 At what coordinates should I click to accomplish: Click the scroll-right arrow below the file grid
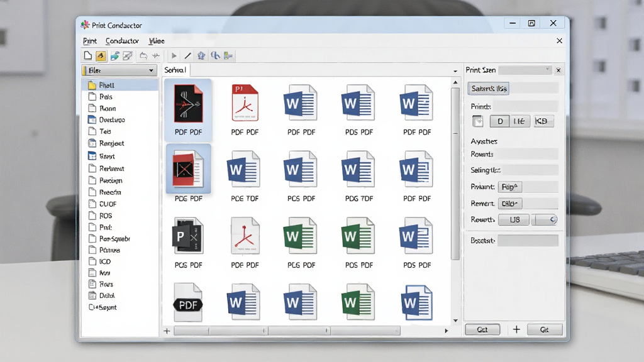(x=447, y=331)
